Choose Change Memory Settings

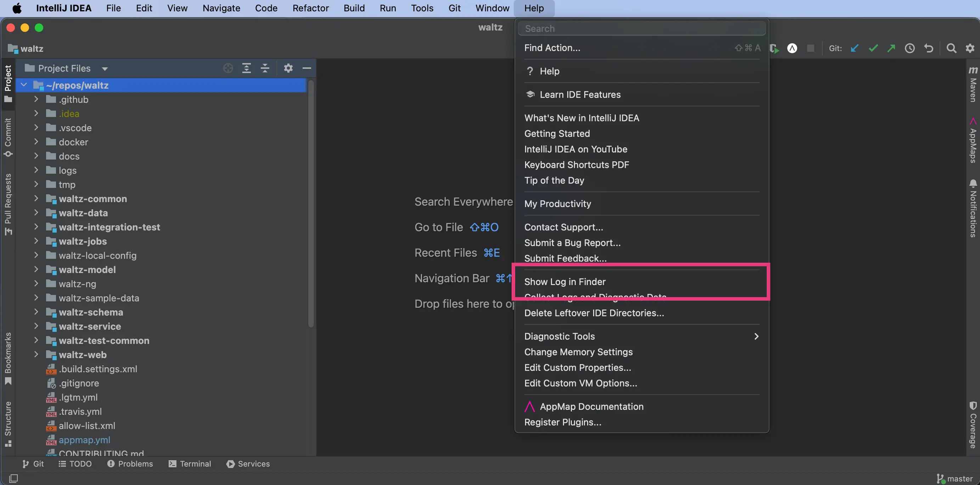642,352
